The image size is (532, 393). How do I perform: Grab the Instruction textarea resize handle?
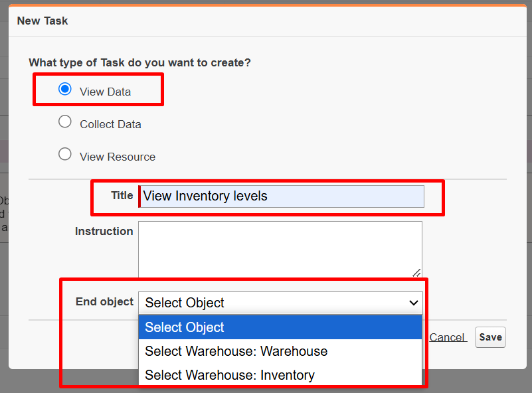point(416,272)
